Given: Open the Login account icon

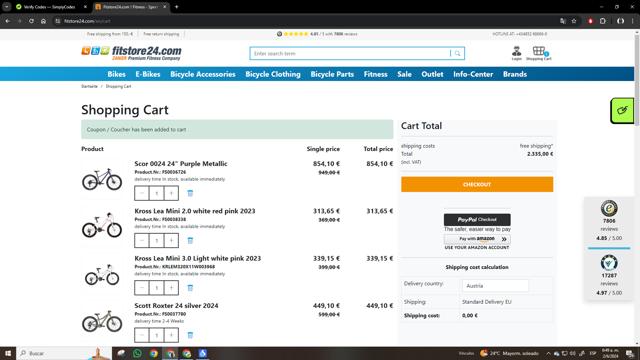Looking at the screenshot, I should point(517,53).
